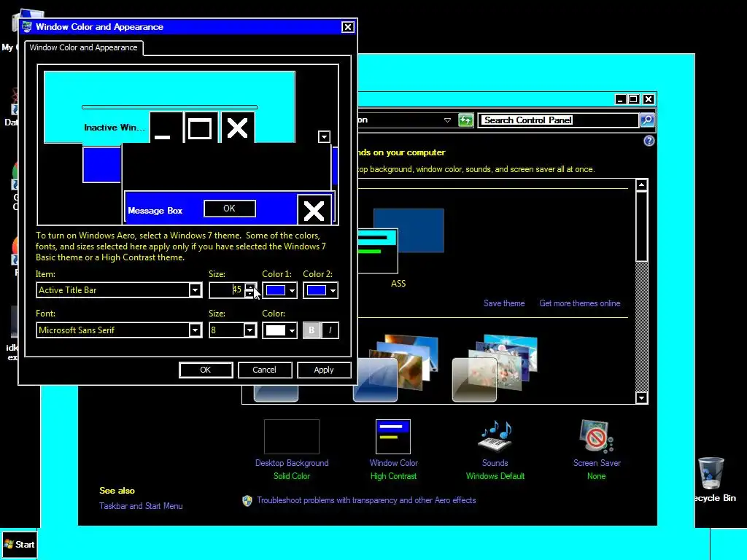Expand the address bar history dropdown arrow
The image size is (747, 560).
point(447,120)
